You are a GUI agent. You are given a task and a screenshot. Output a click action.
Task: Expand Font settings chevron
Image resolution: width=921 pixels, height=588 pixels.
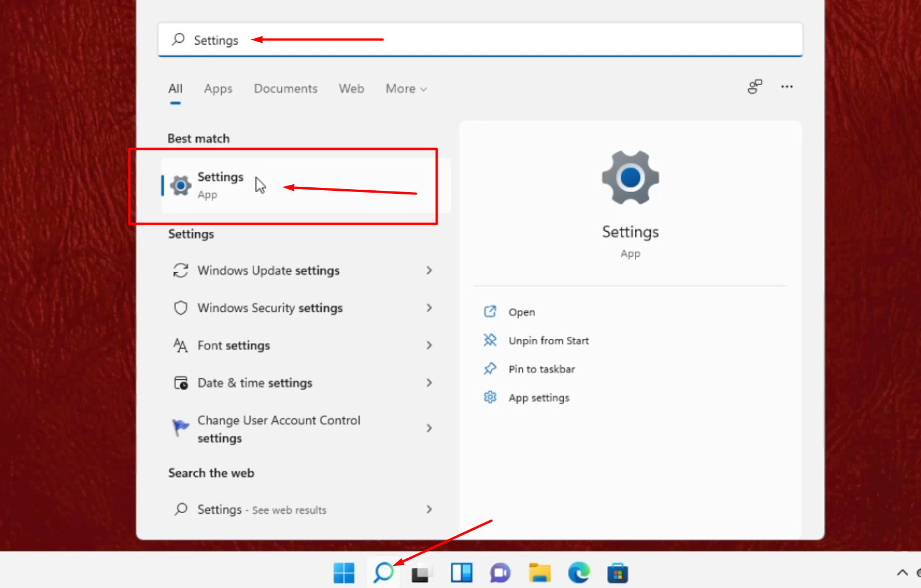(x=429, y=345)
